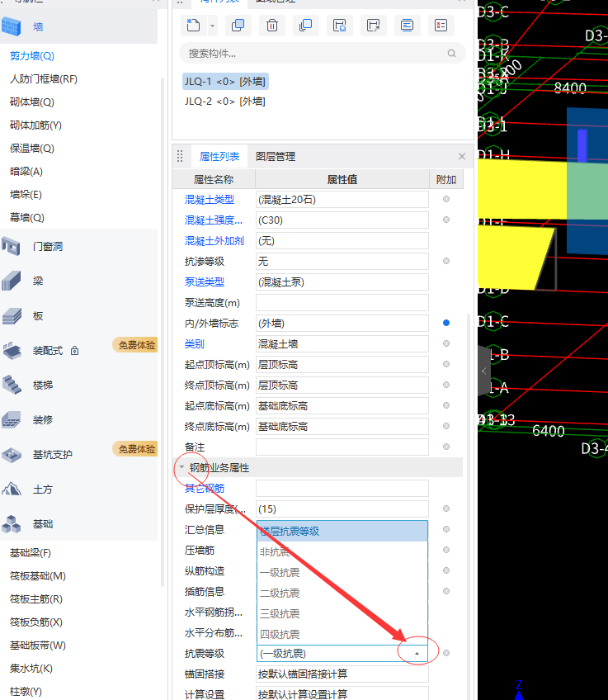Switch to the 图层管理 tab
The image size is (608, 700).
point(276,156)
